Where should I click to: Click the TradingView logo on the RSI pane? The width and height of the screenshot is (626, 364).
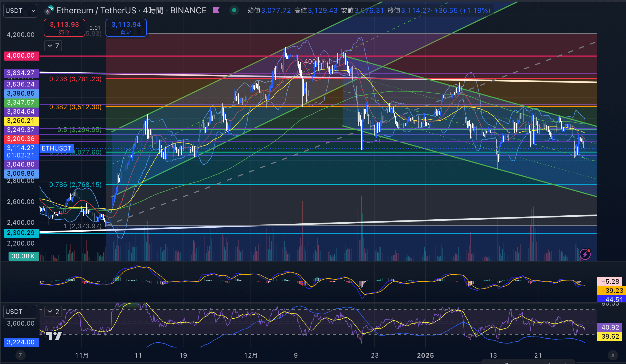[54, 336]
